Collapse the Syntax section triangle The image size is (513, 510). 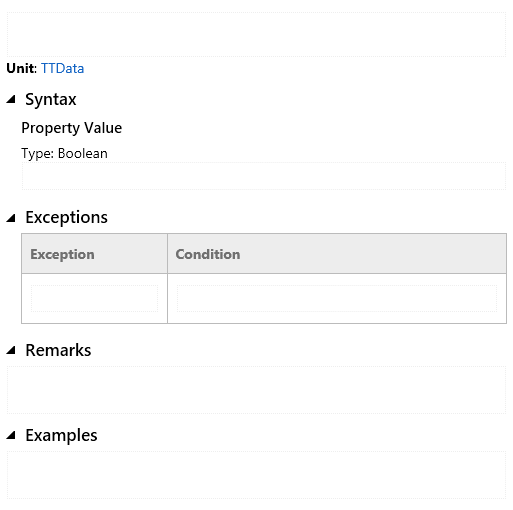[11, 99]
